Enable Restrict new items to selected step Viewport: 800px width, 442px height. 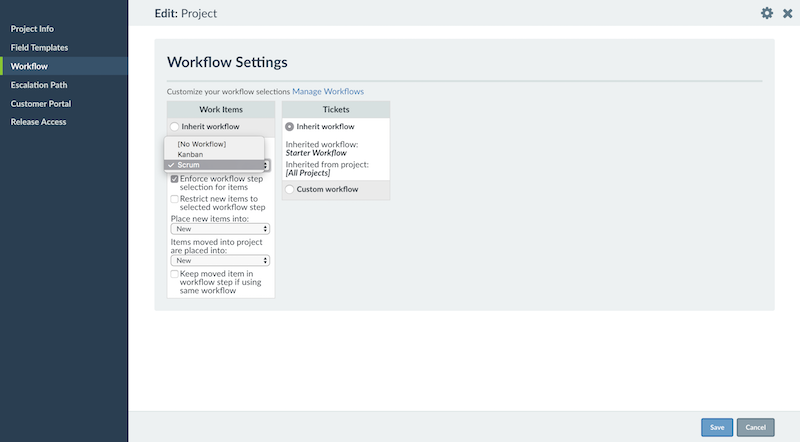[x=174, y=199]
